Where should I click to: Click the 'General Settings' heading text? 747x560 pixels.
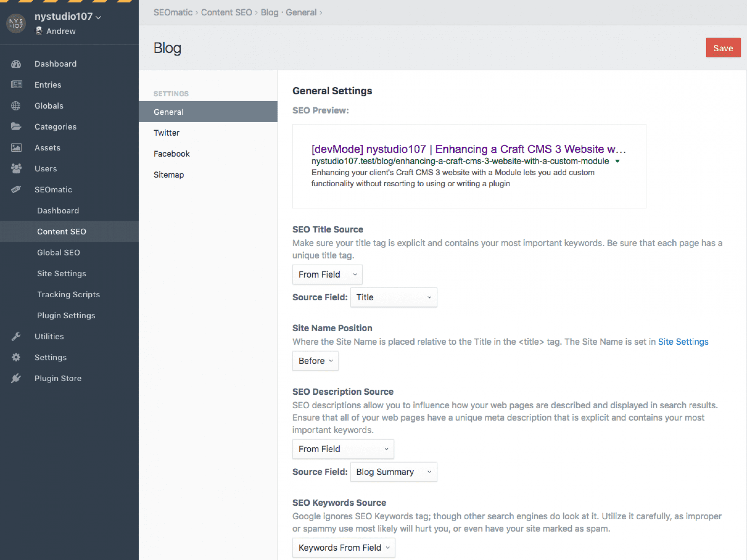332,91
